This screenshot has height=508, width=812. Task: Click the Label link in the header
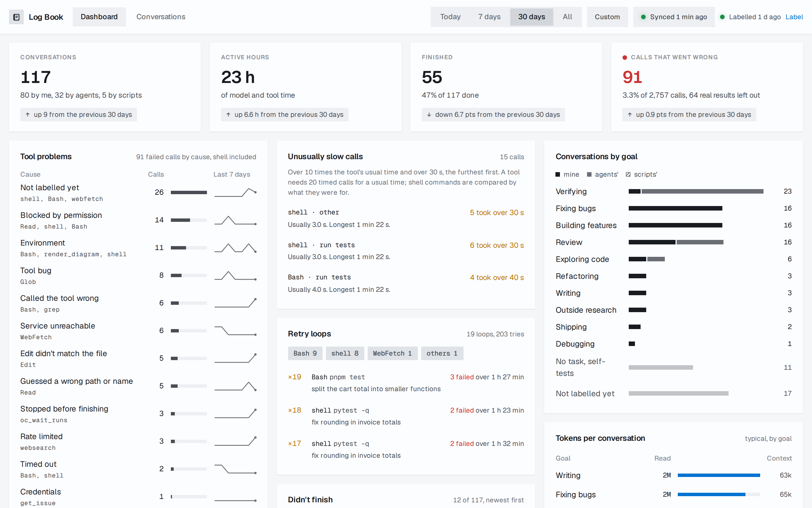(794, 17)
